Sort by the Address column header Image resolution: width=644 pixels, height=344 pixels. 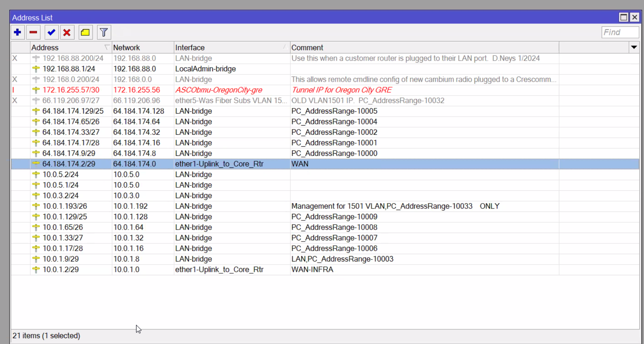tap(71, 48)
